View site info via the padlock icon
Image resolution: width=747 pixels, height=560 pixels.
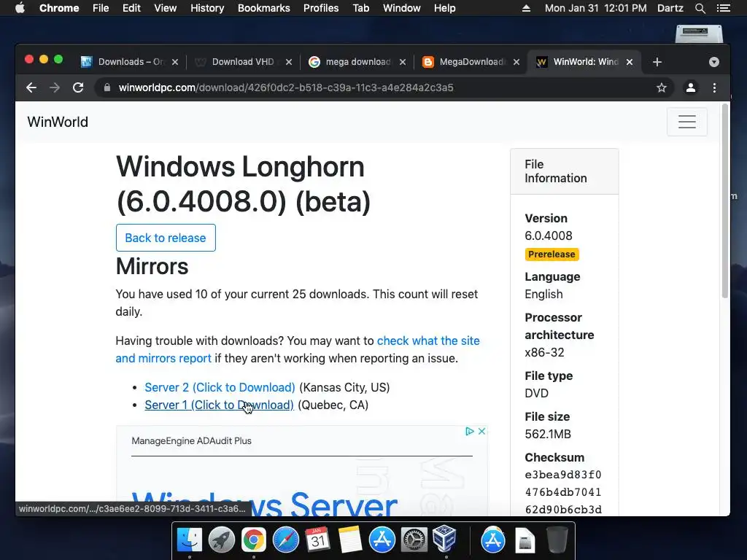coord(107,87)
